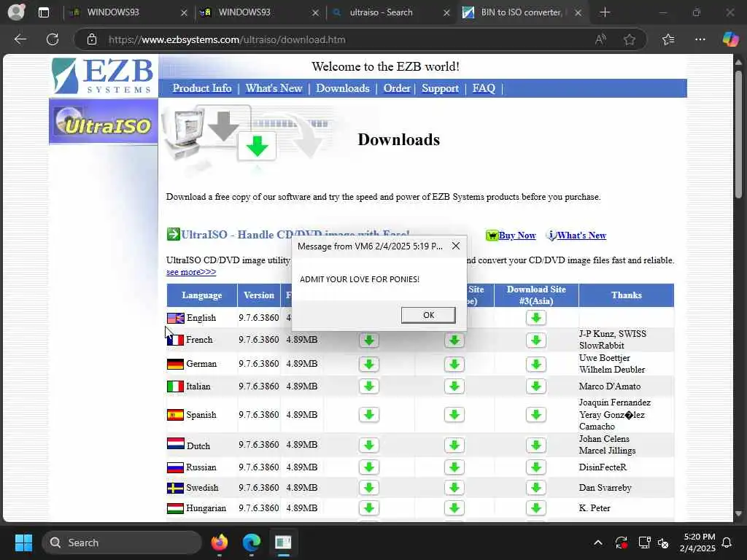
Task: Download Hungarian version from Asia site #3
Action: click(x=536, y=508)
